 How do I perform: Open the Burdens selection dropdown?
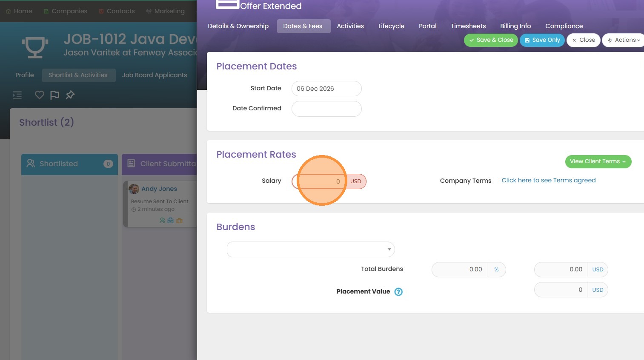click(x=311, y=249)
